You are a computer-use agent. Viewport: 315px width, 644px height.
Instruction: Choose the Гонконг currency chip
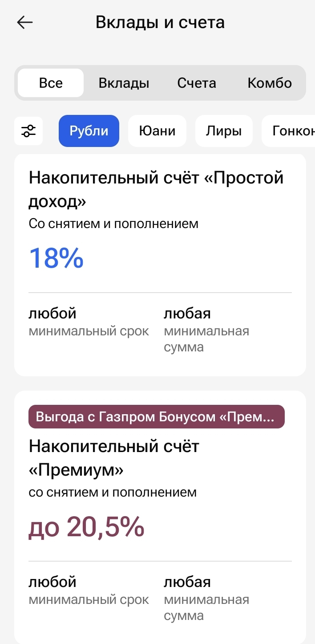point(291,131)
